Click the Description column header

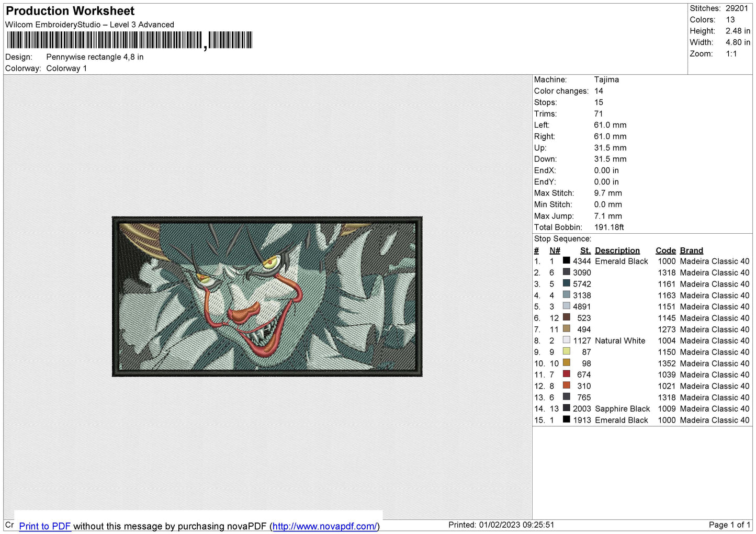click(617, 251)
